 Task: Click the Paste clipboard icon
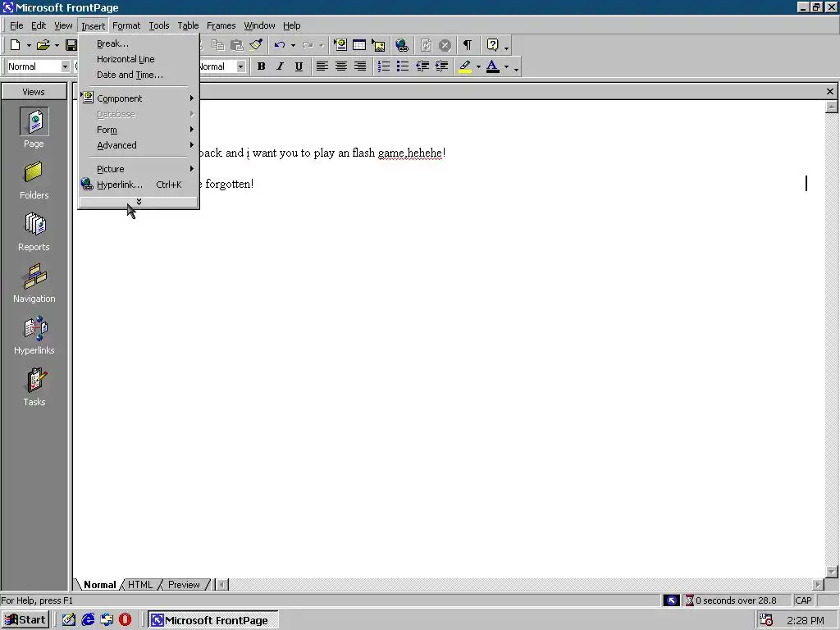tap(237, 46)
